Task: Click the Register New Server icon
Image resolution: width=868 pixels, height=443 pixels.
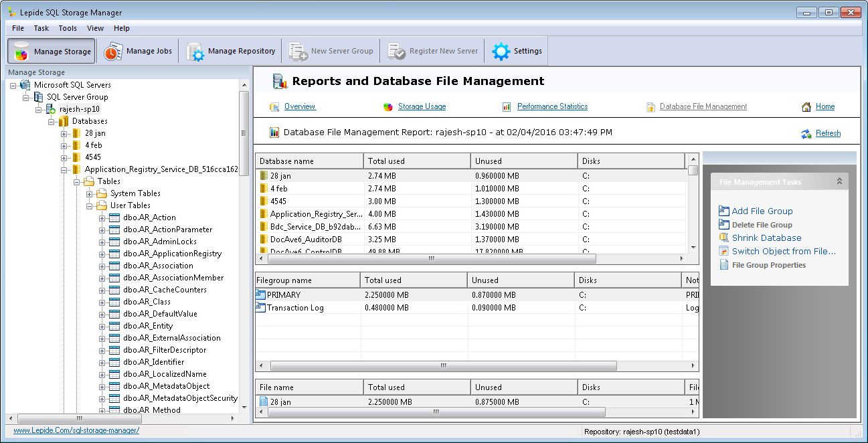Action: tap(396, 52)
